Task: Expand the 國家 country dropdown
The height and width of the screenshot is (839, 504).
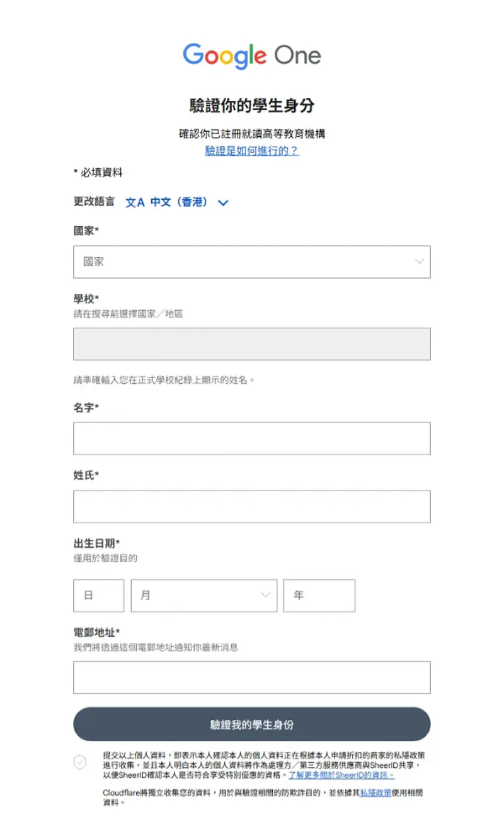Action: (x=252, y=262)
